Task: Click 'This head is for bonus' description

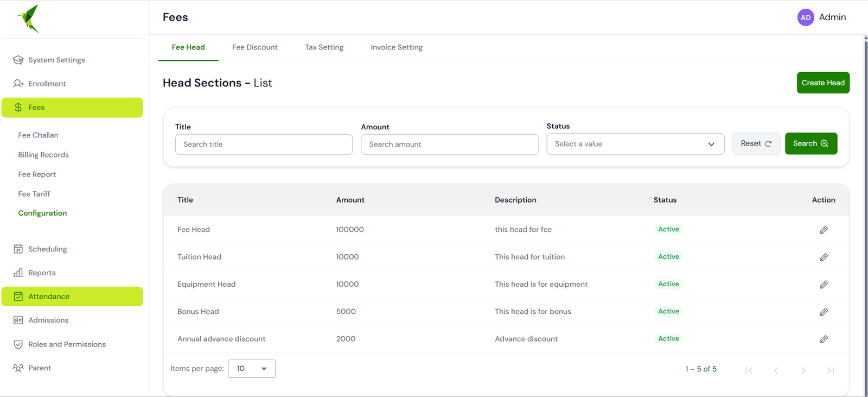Action: tap(533, 312)
